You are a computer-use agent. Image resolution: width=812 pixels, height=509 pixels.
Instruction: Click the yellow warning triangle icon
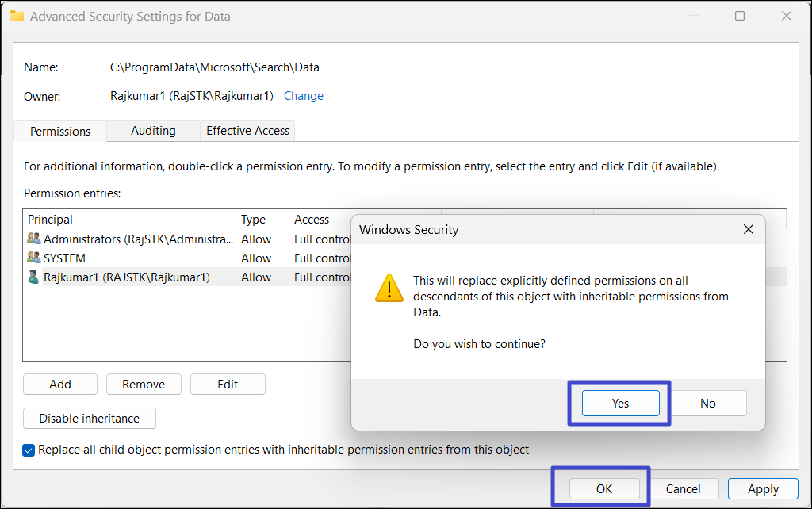(389, 289)
